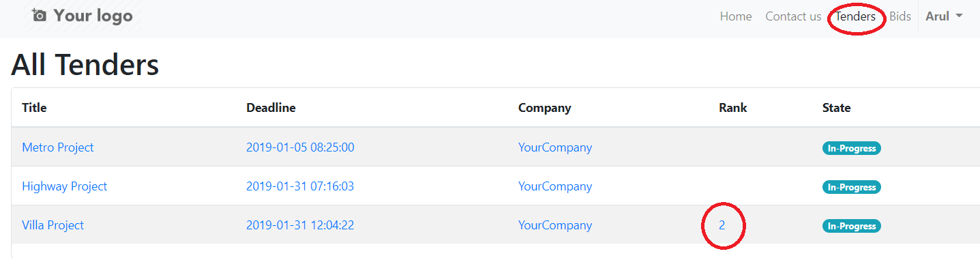Click YourCompany in the Villa Project row

coord(555,225)
